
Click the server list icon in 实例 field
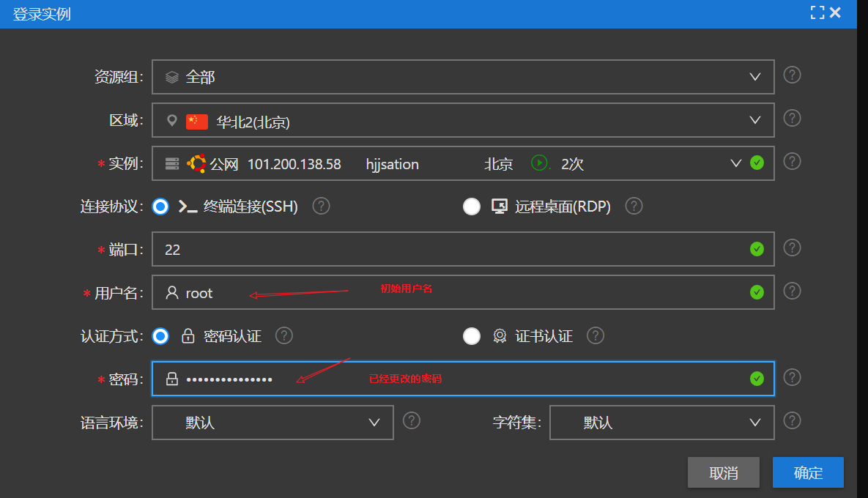coord(172,163)
